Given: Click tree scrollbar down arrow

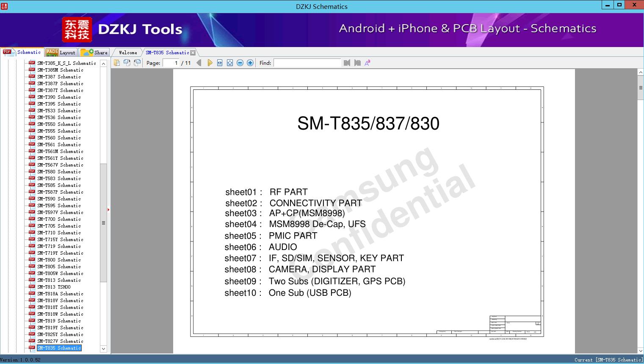Looking at the screenshot, I should click(103, 349).
